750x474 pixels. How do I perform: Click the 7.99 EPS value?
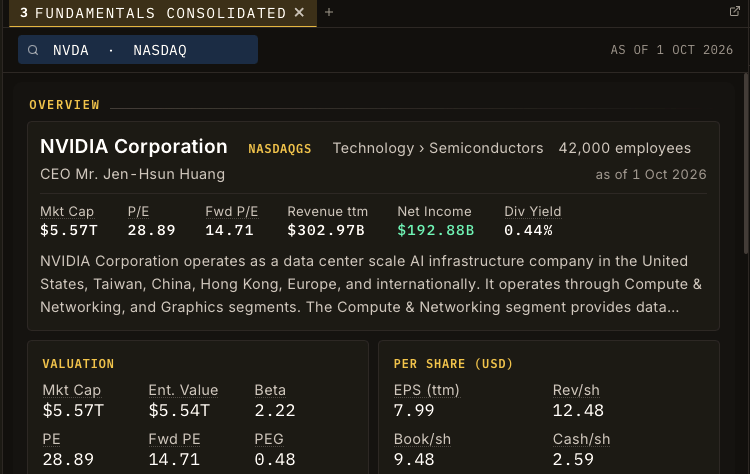click(x=414, y=410)
